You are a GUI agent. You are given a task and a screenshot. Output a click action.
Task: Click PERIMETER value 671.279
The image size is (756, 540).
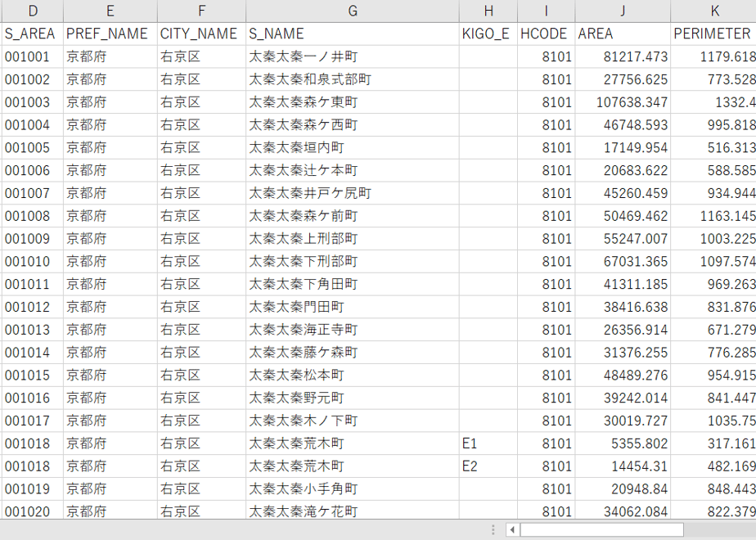point(713,330)
